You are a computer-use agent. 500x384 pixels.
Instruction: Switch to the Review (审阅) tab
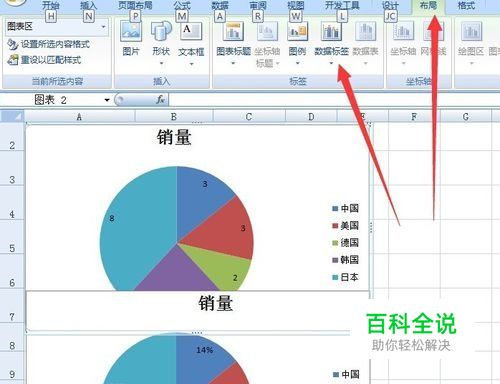(x=258, y=5)
